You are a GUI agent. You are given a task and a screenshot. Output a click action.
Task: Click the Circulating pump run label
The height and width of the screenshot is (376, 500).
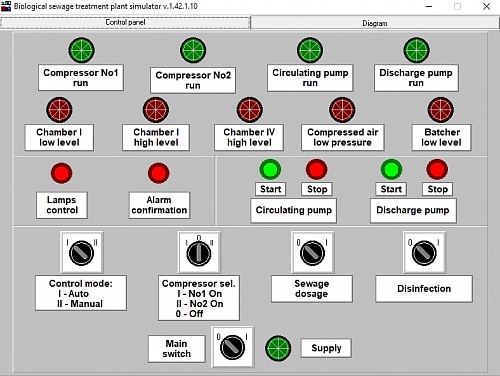[x=310, y=78]
